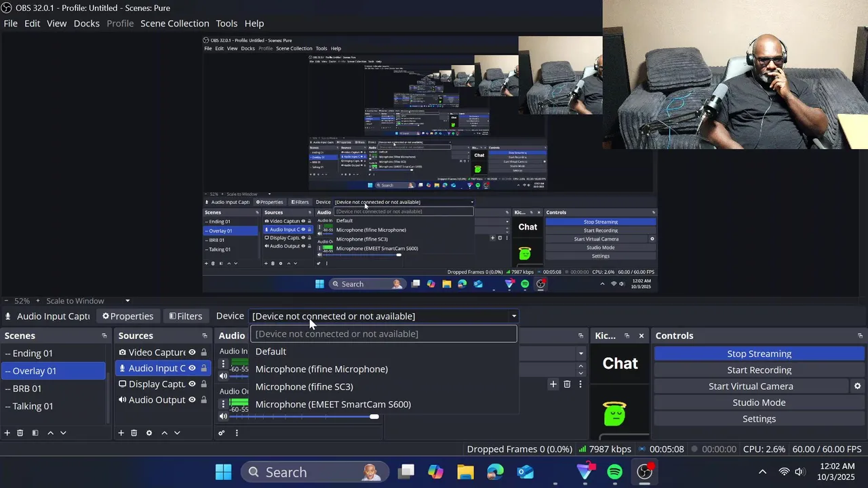Open the Scene Collection menu
868x488 pixels.
[x=175, y=23]
